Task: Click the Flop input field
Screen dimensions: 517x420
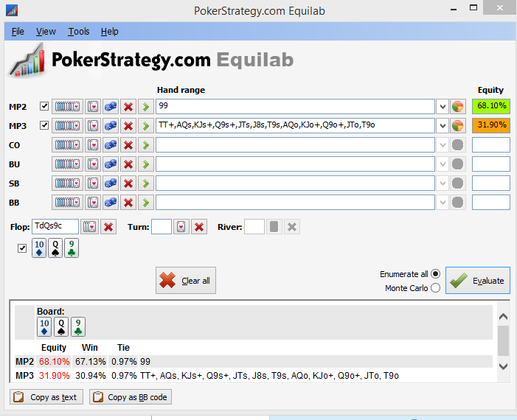Action: tap(55, 227)
